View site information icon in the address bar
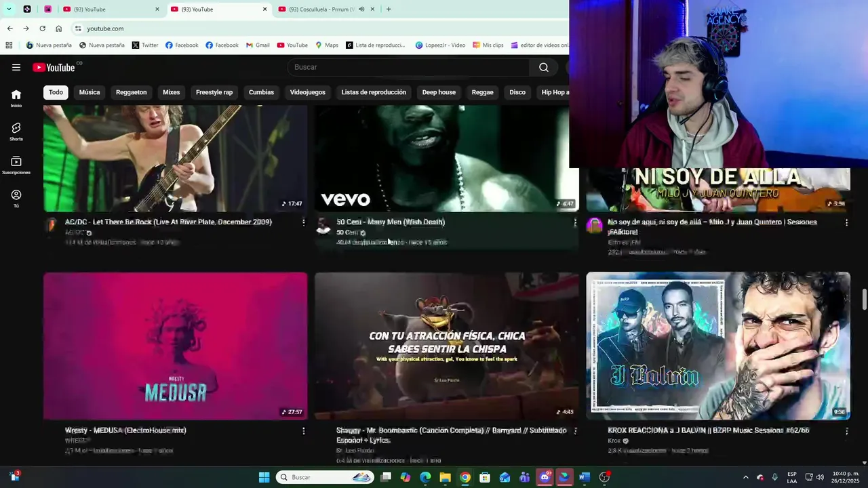 point(78,28)
